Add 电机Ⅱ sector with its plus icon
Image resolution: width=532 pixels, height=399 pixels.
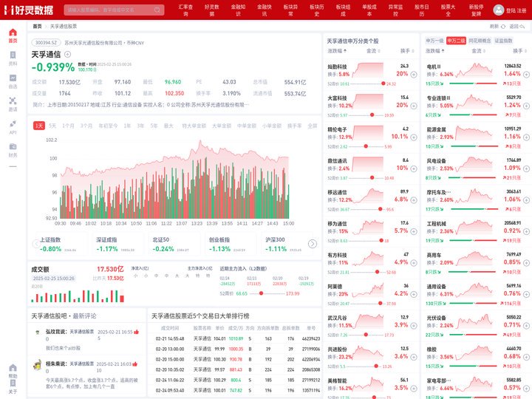(x=526, y=75)
